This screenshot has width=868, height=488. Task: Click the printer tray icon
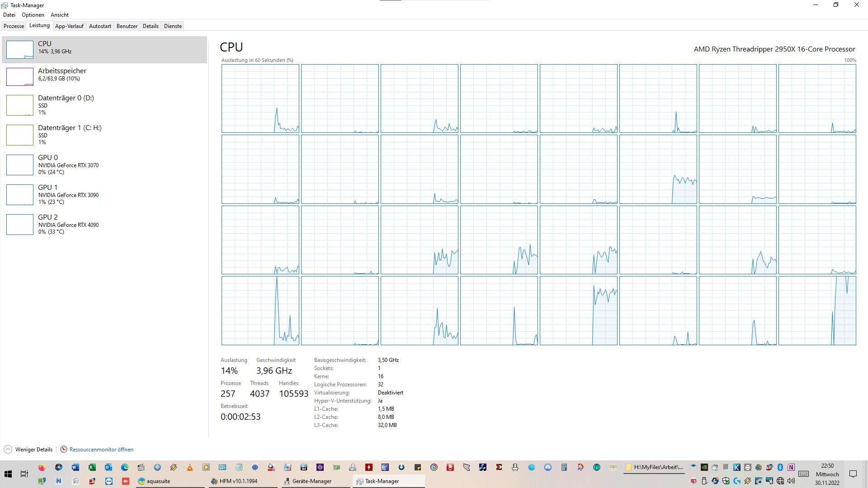pyautogui.click(x=748, y=467)
